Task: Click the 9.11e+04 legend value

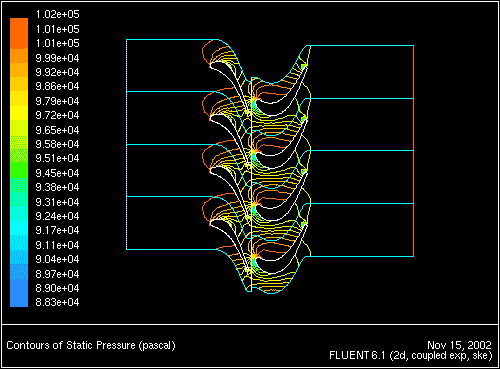Action: click(57, 245)
